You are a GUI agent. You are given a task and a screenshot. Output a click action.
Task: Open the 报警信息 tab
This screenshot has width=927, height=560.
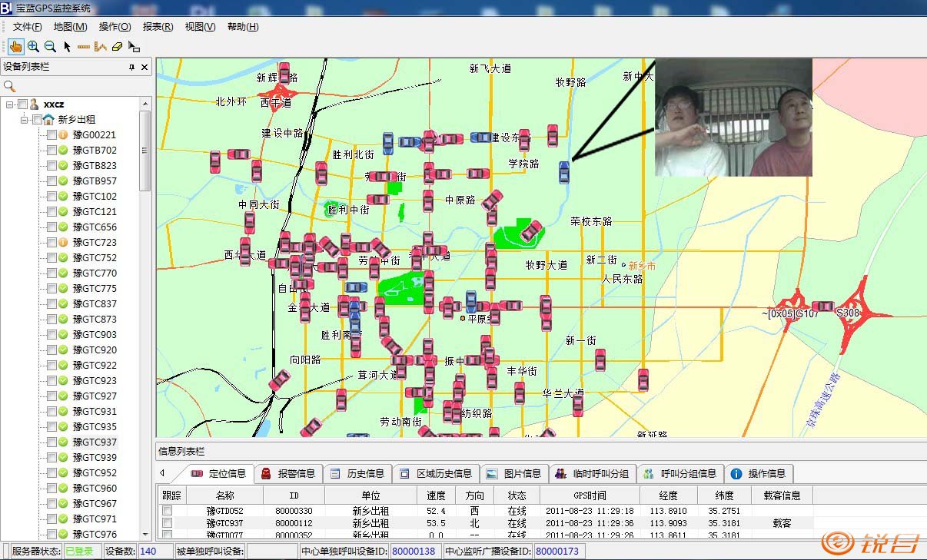point(287,473)
